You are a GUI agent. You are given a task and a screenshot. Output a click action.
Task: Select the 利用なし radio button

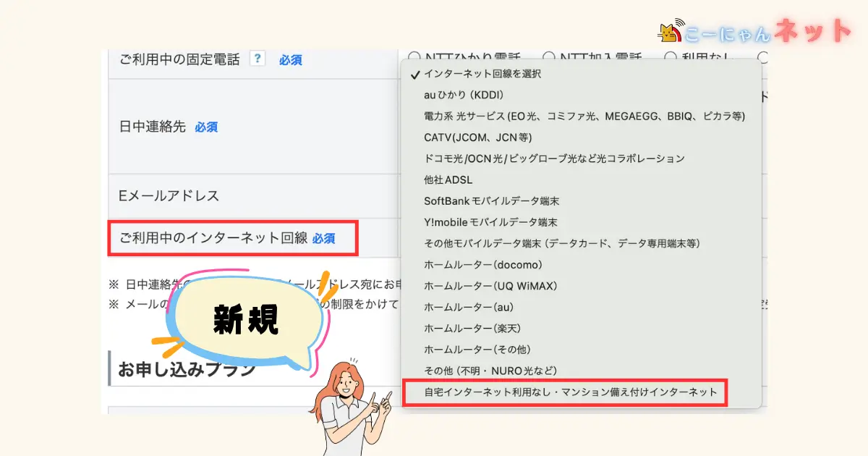click(x=671, y=56)
